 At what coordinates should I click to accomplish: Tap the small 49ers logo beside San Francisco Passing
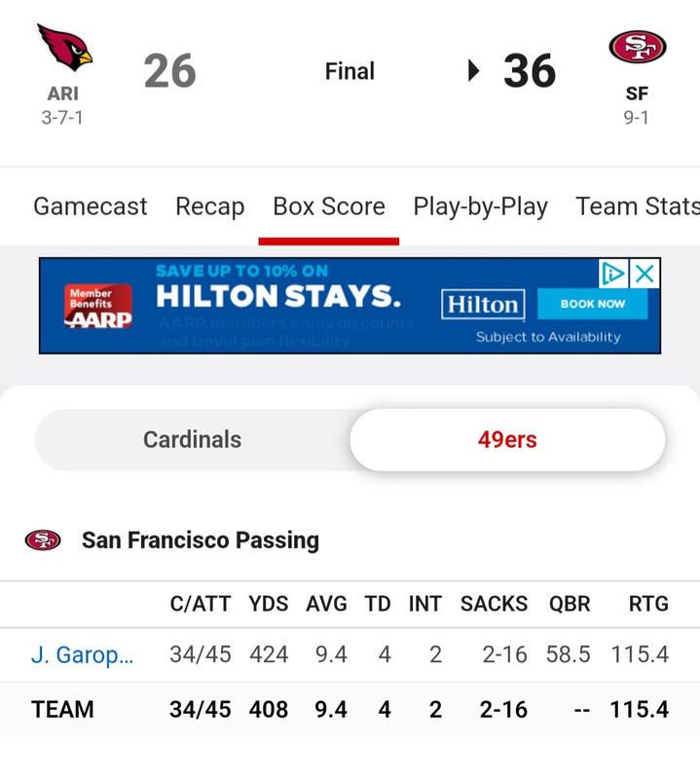[43, 540]
